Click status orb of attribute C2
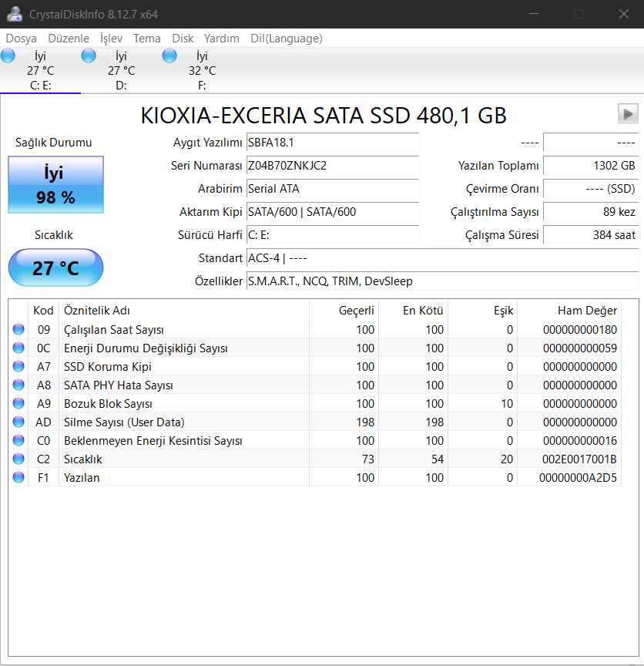 click(18, 459)
